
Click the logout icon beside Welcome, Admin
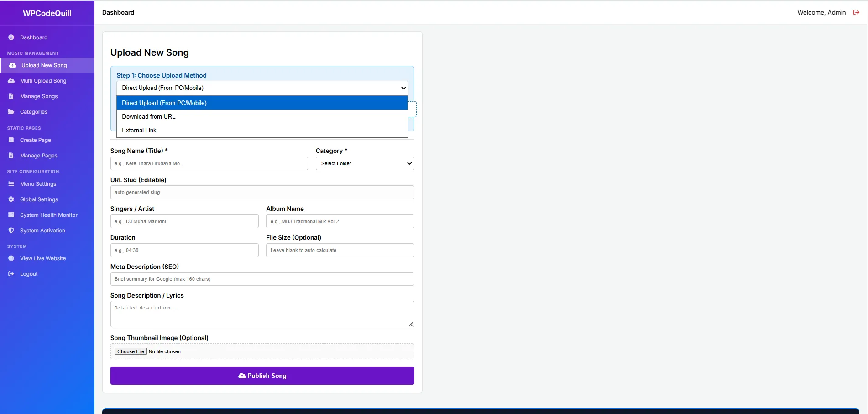pos(856,13)
